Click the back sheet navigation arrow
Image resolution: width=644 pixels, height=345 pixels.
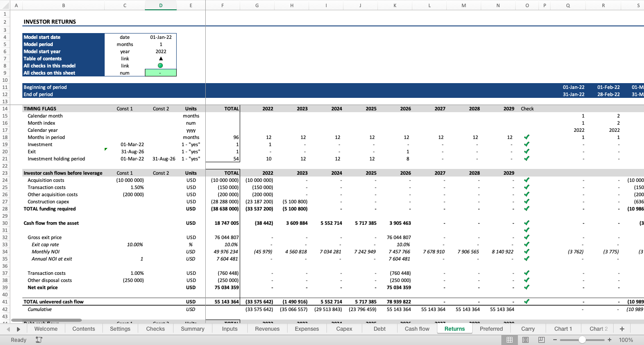coord(8,328)
